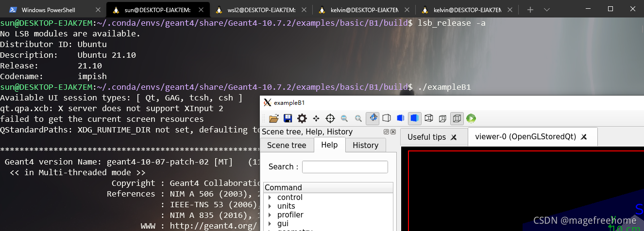Switch to hidden line and surface removal style
This screenshot has width=644, height=231.
pos(401,118)
